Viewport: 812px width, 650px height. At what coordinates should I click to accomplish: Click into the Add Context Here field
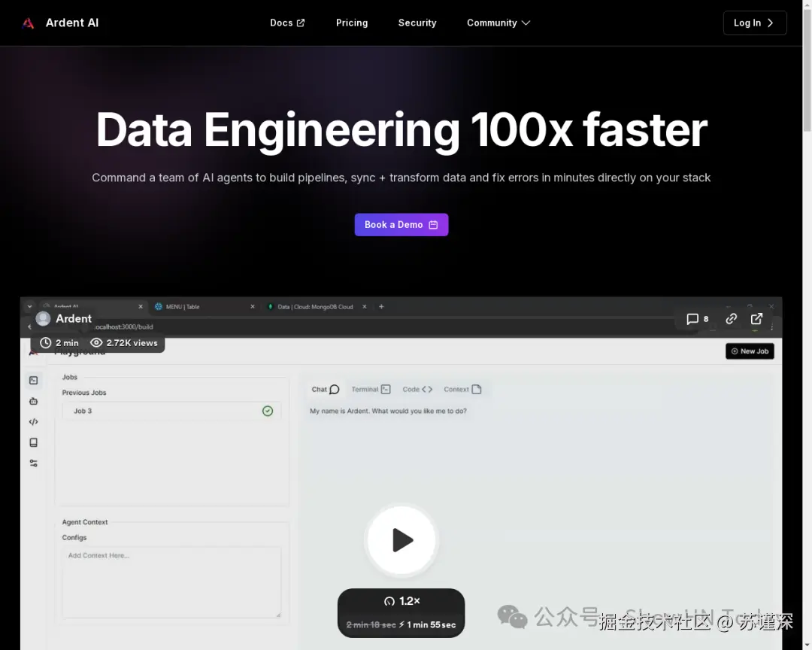pyautogui.click(x=171, y=582)
